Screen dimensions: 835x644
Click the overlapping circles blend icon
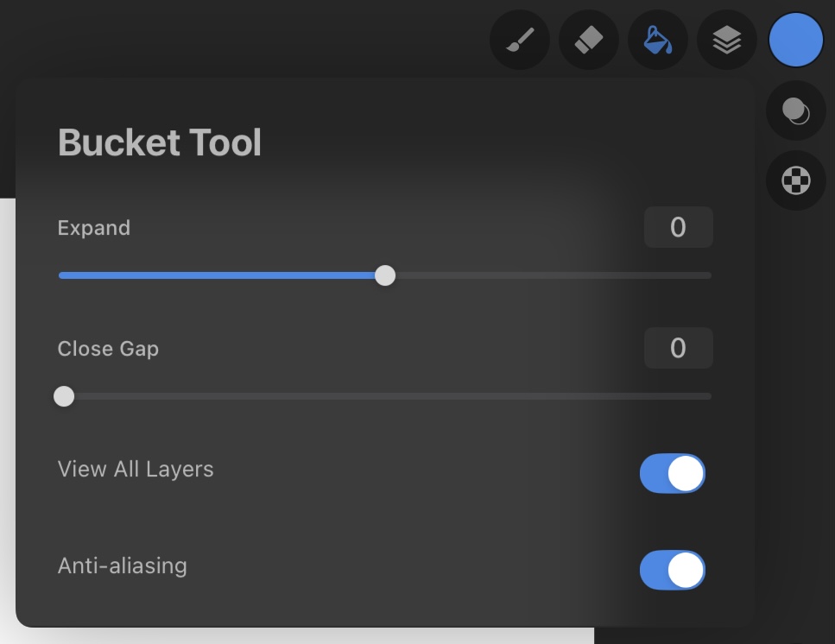tap(796, 110)
